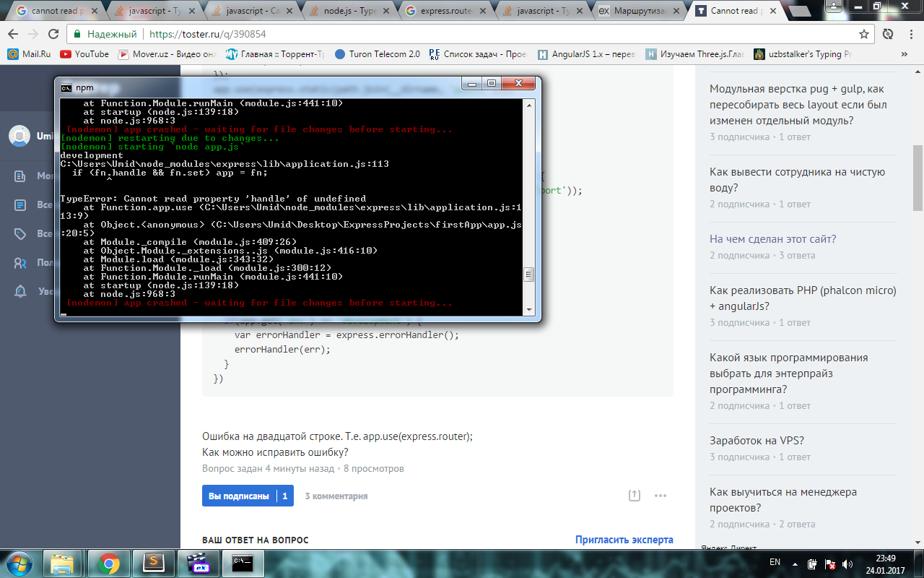The image size is (924, 578).
Task: Bookmark page with star icon
Action: (863, 34)
